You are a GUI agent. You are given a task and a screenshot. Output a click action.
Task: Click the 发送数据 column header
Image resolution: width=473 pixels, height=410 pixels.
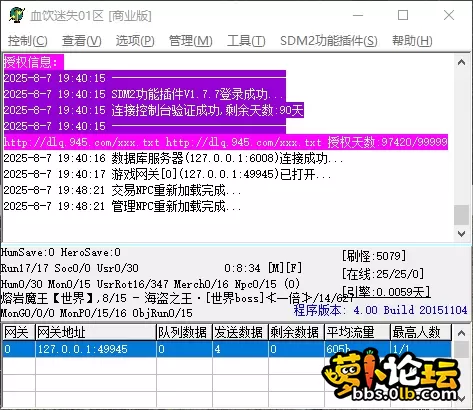point(240,332)
